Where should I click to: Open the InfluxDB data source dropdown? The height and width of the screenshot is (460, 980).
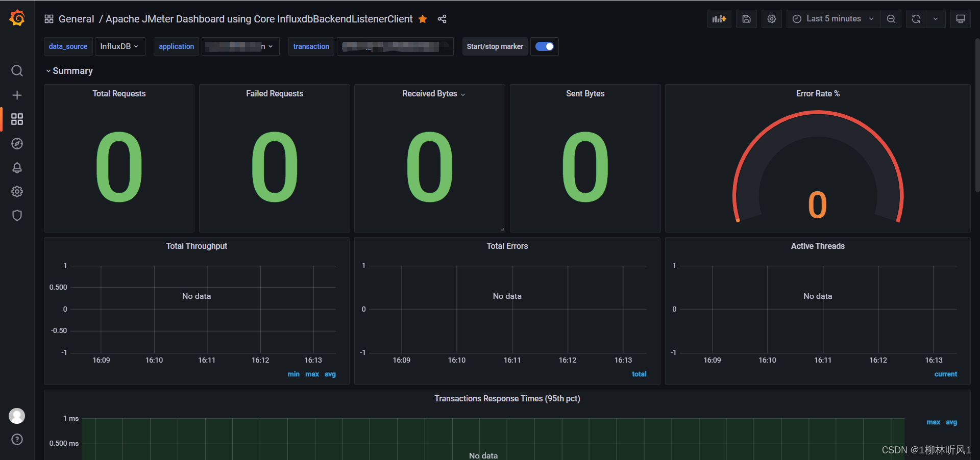click(x=119, y=46)
